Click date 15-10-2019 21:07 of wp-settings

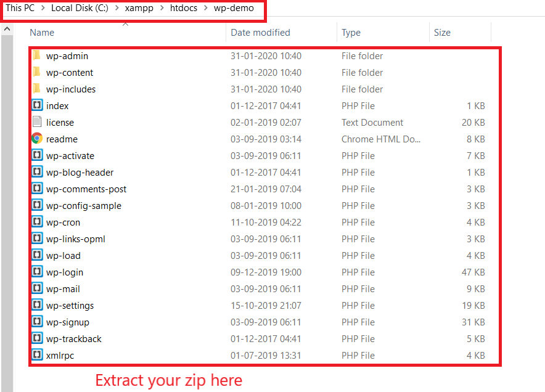click(266, 306)
